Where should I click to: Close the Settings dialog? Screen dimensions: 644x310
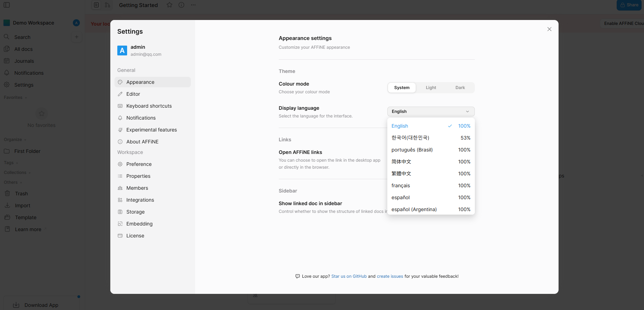[x=549, y=29]
